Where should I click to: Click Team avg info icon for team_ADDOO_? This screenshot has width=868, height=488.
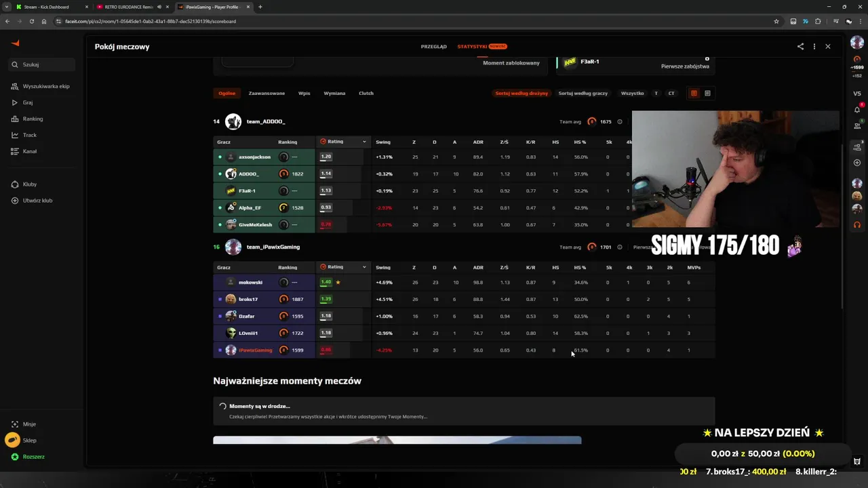pyautogui.click(x=620, y=122)
